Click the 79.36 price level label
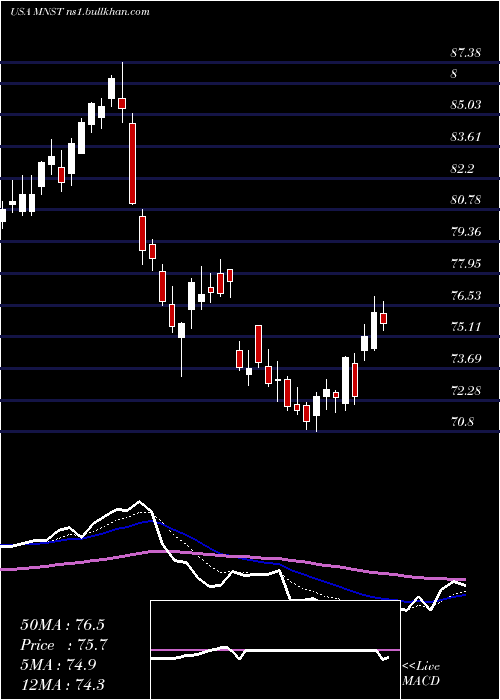The image size is (500, 700). 465,232
